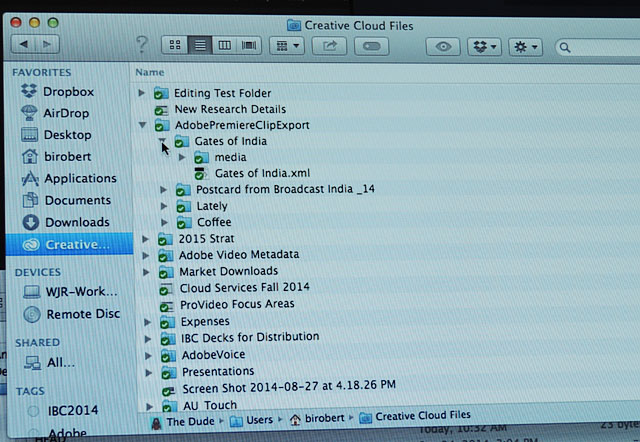Image resolution: width=640 pixels, height=442 pixels.
Task: Expand the media folder
Action: (182, 157)
